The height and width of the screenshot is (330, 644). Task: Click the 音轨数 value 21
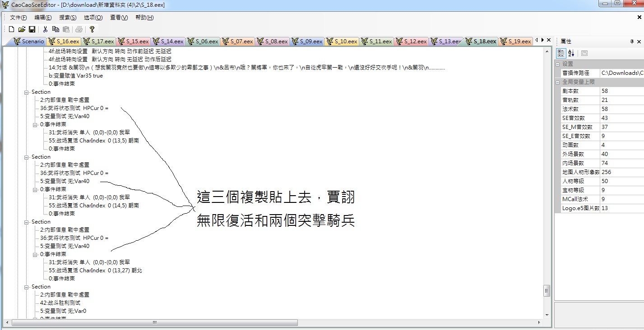(622, 100)
